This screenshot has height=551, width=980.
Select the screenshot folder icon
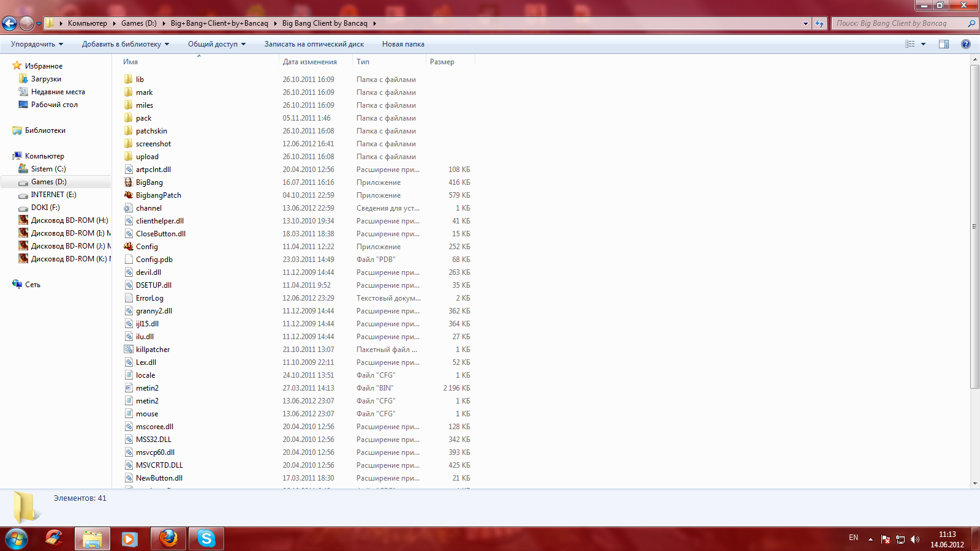[128, 144]
